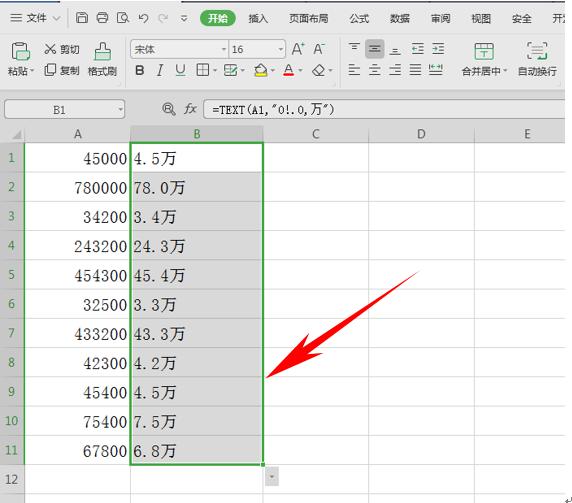Click the Paste (粘贴) button
The image size is (572, 503).
click(x=20, y=59)
